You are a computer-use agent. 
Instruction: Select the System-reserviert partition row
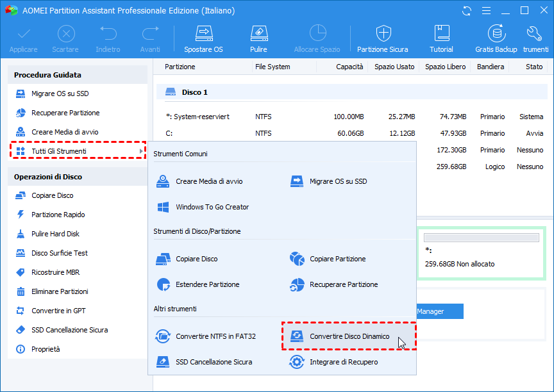point(352,117)
